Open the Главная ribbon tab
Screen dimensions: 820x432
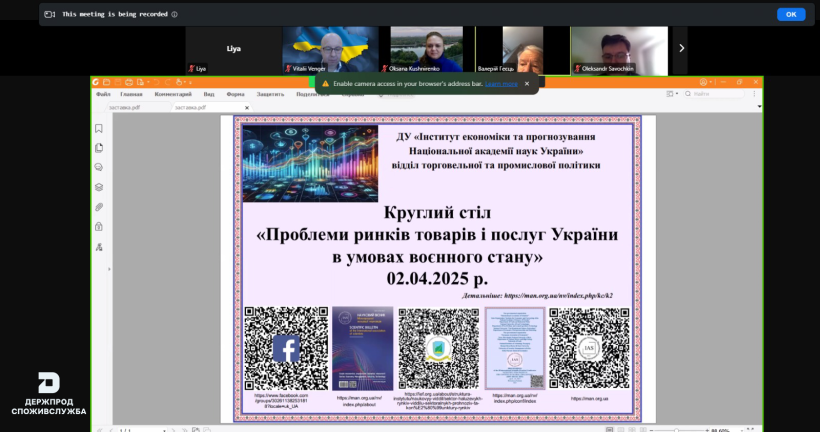tap(131, 94)
